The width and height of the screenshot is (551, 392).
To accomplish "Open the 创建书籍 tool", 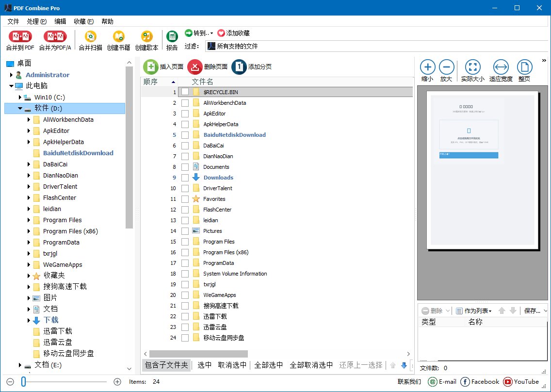I will 118,40.
